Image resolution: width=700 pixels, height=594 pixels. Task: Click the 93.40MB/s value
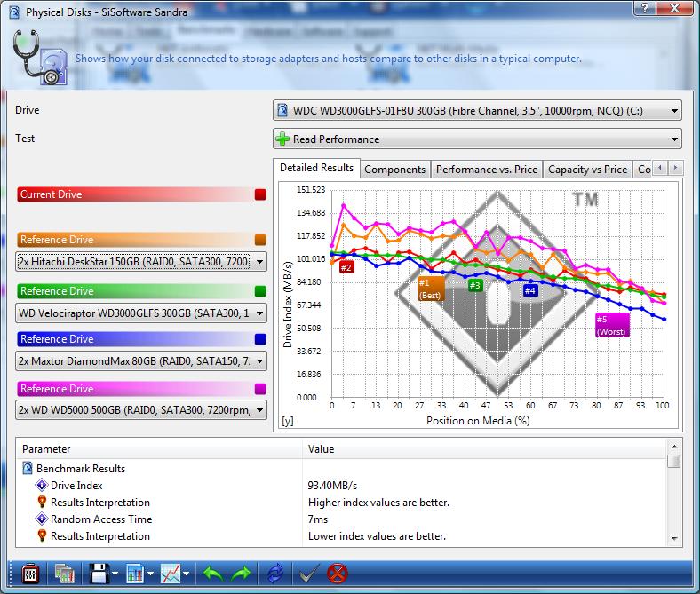click(x=332, y=486)
